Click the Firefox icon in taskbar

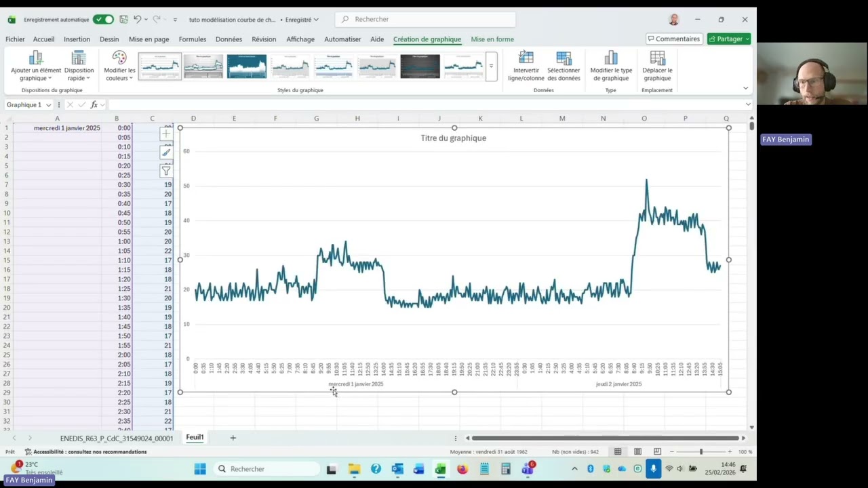click(x=462, y=469)
